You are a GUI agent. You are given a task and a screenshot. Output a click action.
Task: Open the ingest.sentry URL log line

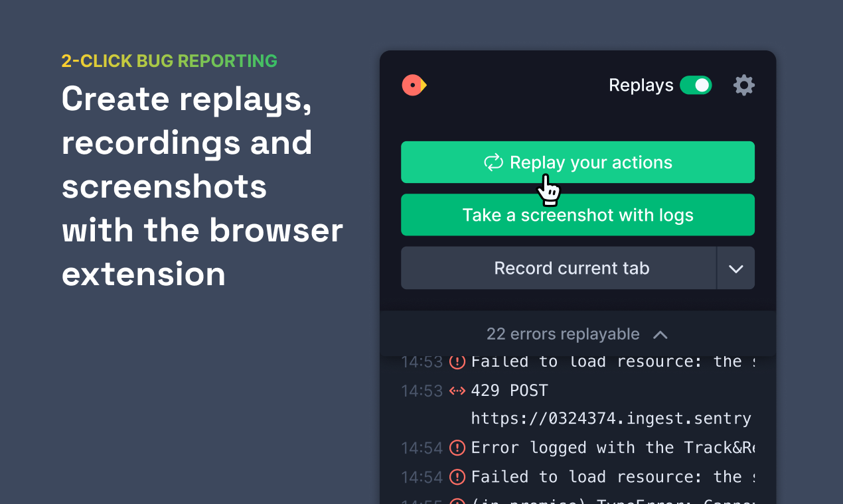tap(611, 418)
